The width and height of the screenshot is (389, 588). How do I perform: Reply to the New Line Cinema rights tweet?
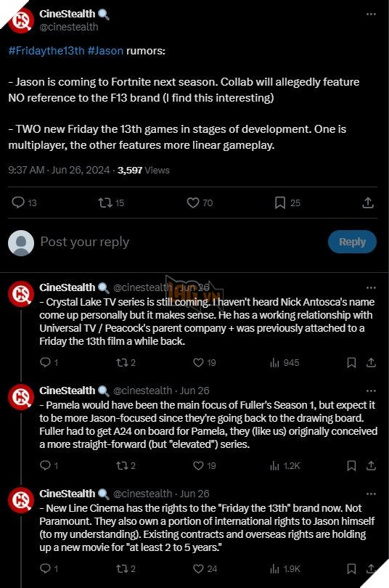coord(45,569)
